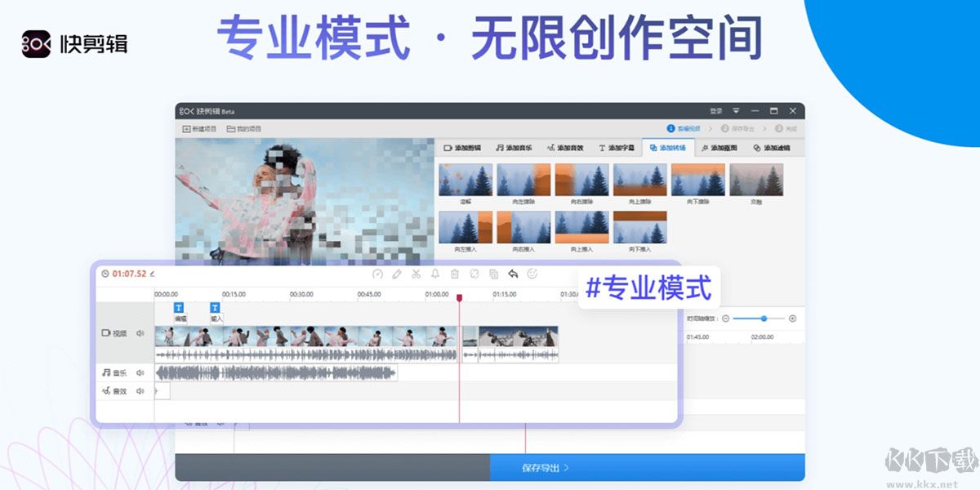The width and height of the screenshot is (980, 490).
Task: Click the speed gauge icon on the timeline toolbar
Action: pyautogui.click(x=377, y=275)
